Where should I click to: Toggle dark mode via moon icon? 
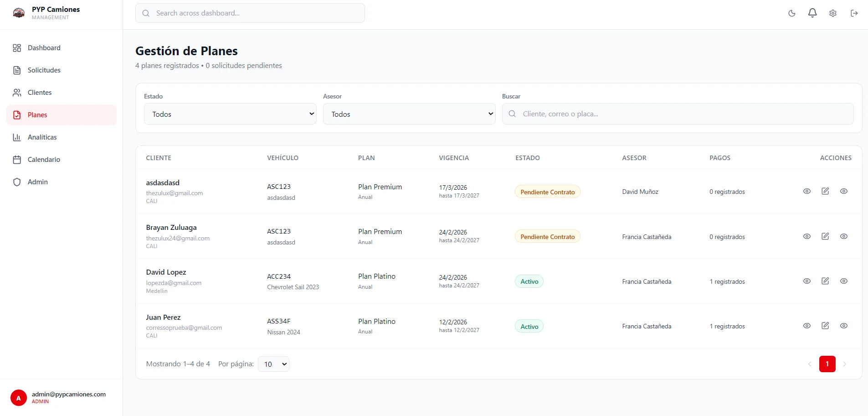pyautogui.click(x=791, y=13)
